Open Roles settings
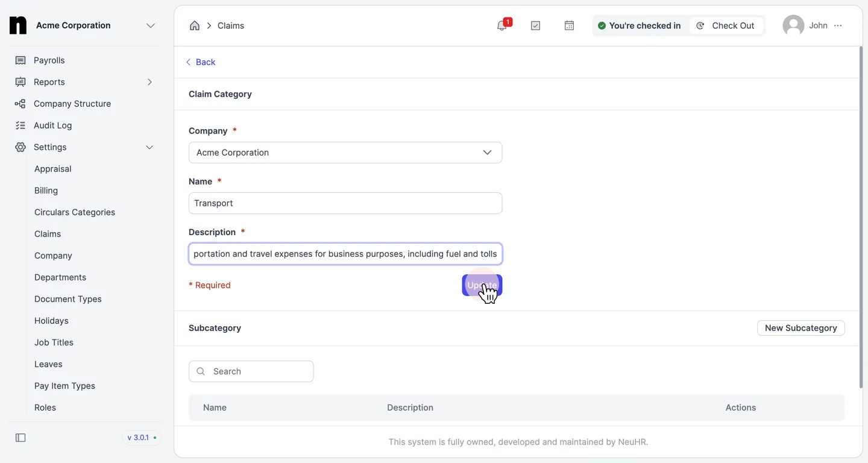Viewport: 868px width, 463px height. click(45, 408)
